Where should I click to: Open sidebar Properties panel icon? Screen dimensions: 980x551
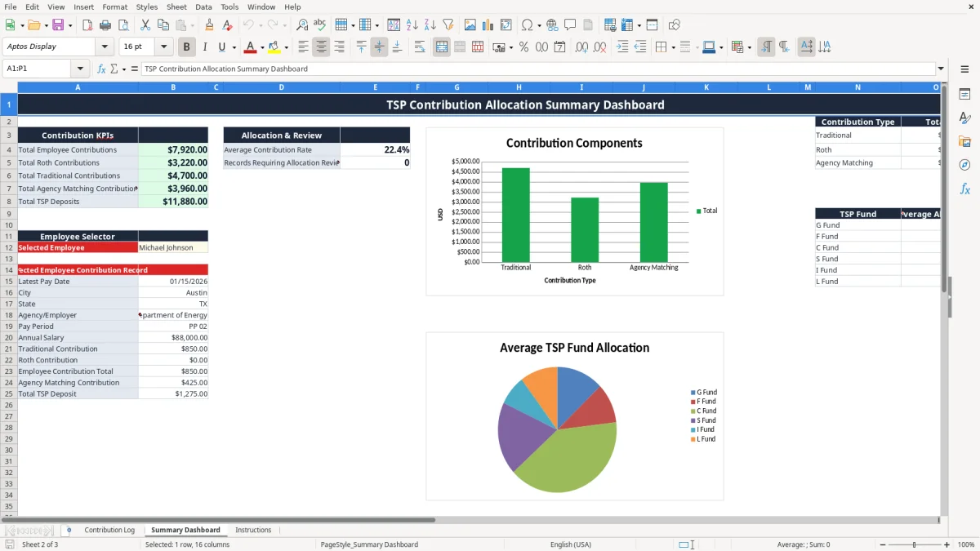tap(964, 94)
